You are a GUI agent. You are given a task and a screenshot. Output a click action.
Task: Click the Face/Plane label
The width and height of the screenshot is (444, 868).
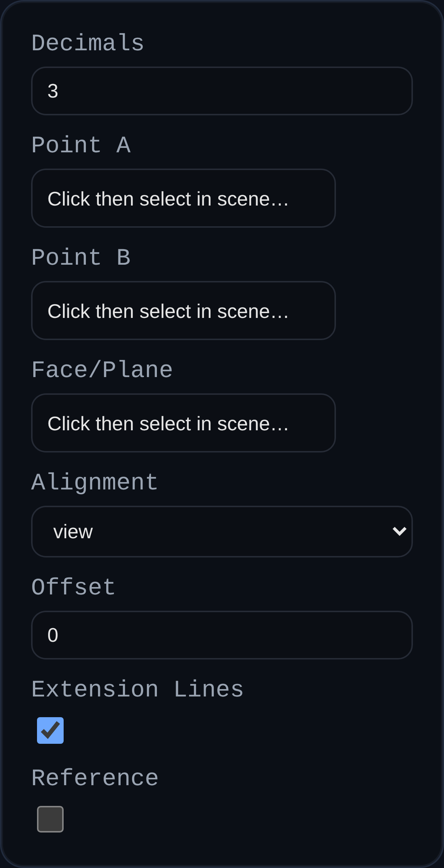[102, 369]
